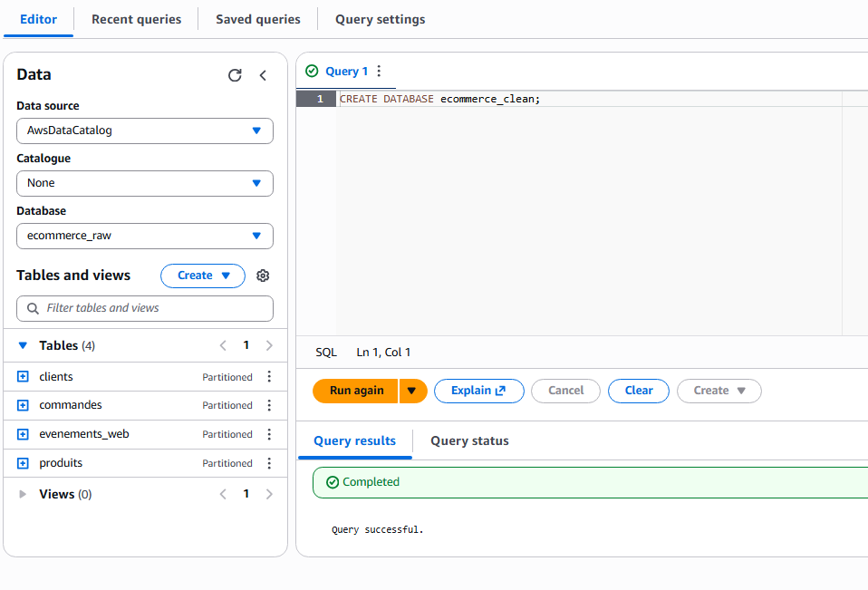The image size is (868, 590).
Task: Click the evenements_web table name
Action: [84, 434]
